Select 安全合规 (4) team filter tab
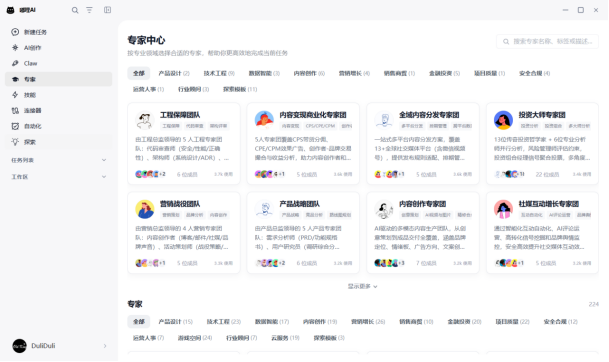Screen dimensions: 609x362 pos(534,73)
